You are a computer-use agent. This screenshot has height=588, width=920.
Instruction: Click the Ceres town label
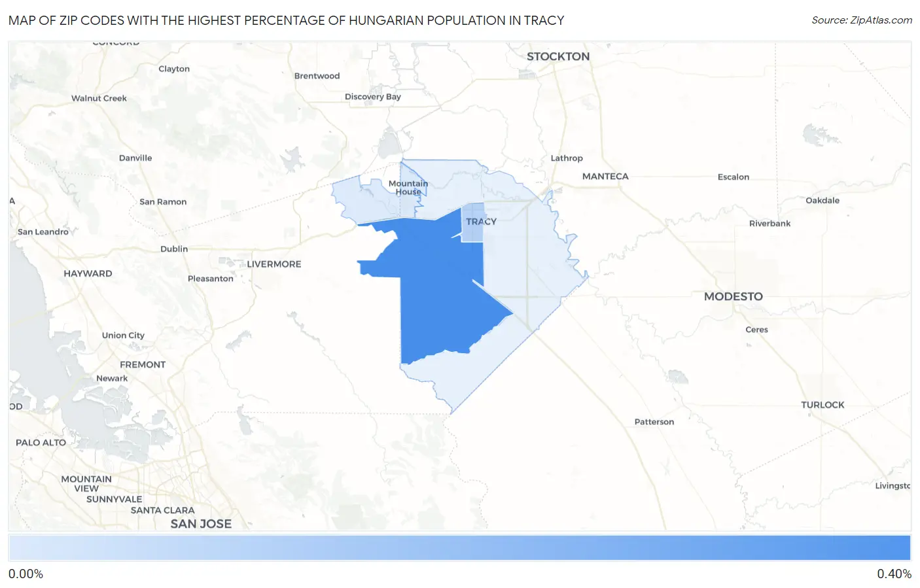757,330
